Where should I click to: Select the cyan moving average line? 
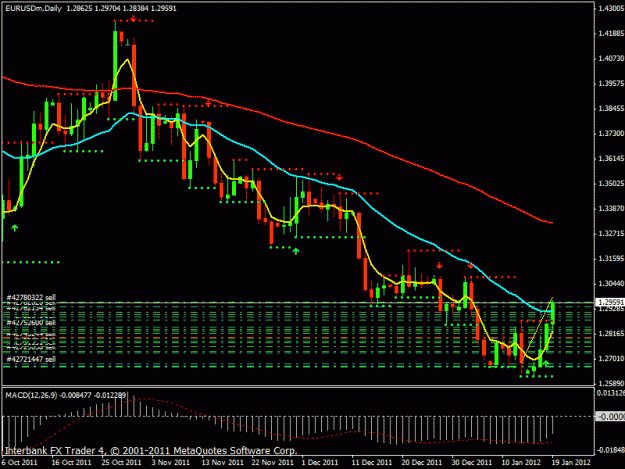[373, 207]
